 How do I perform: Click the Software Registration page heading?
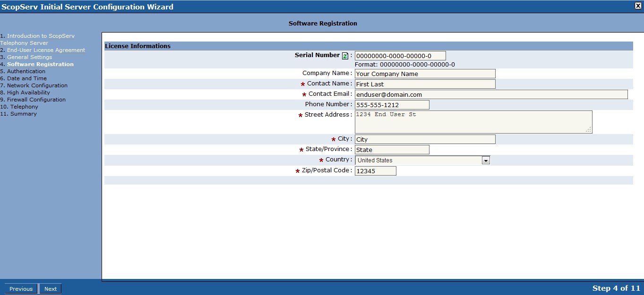coord(323,23)
